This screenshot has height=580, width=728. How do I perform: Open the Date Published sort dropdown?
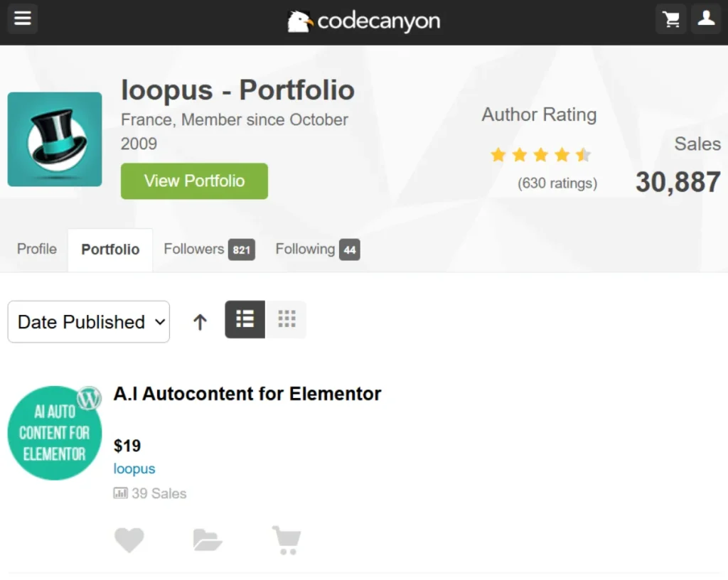[89, 321]
